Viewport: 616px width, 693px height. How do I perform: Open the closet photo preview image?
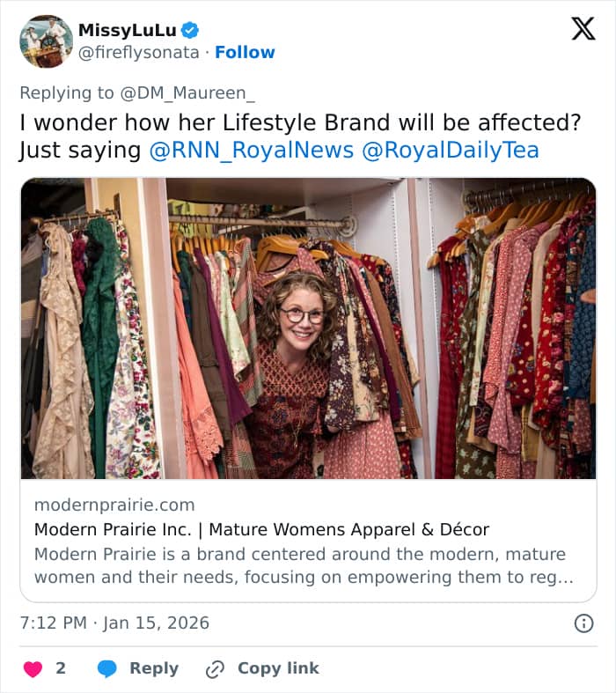pyautogui.click(x=308, y=328)
